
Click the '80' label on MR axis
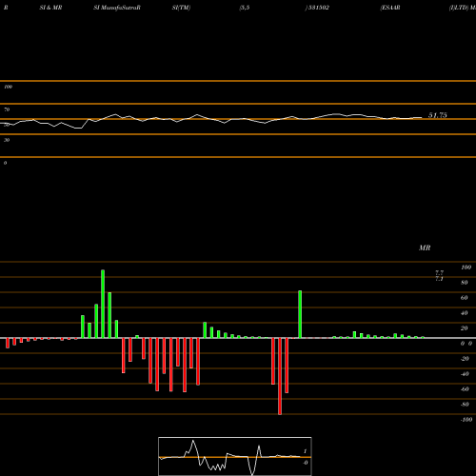pos(465,283)
